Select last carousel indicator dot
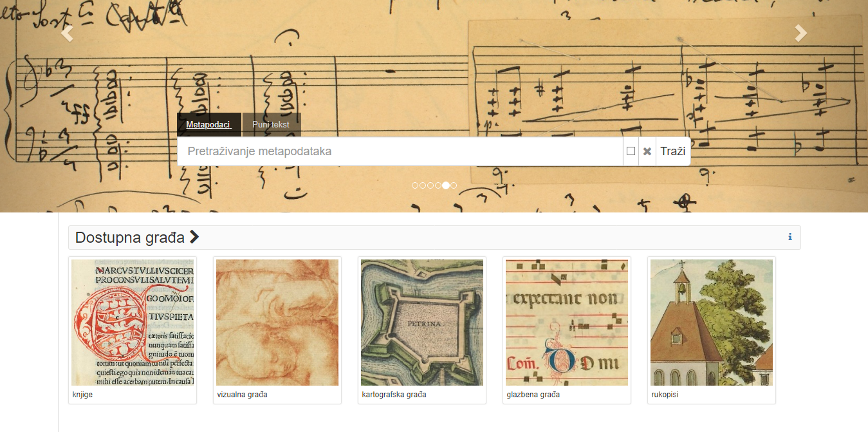This screenshot has height=432, width=868. click(454, 185)
